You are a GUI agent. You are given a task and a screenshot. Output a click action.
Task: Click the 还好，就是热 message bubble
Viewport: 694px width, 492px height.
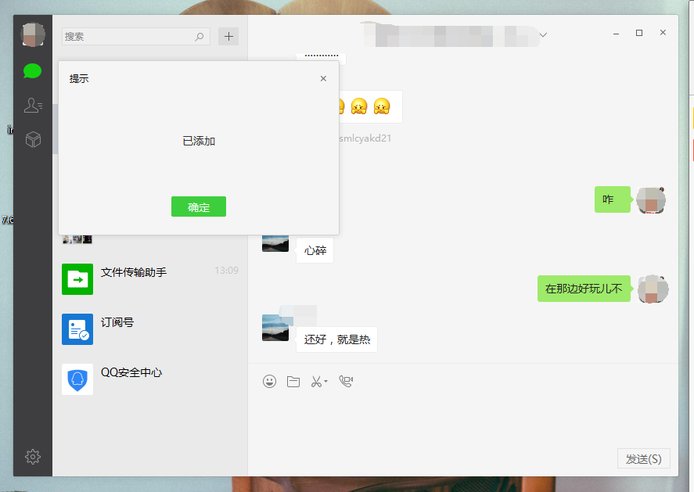[337, 339]
